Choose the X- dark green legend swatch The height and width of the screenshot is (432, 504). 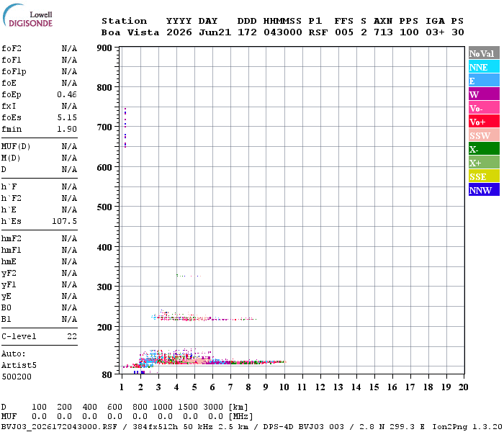coord(484,149)
